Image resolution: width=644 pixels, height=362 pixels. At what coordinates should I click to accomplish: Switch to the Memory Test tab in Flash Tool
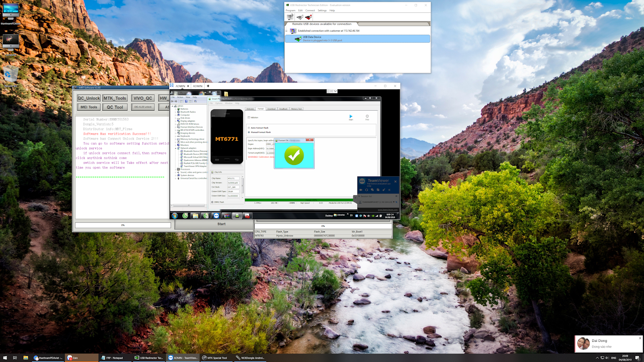297,109
